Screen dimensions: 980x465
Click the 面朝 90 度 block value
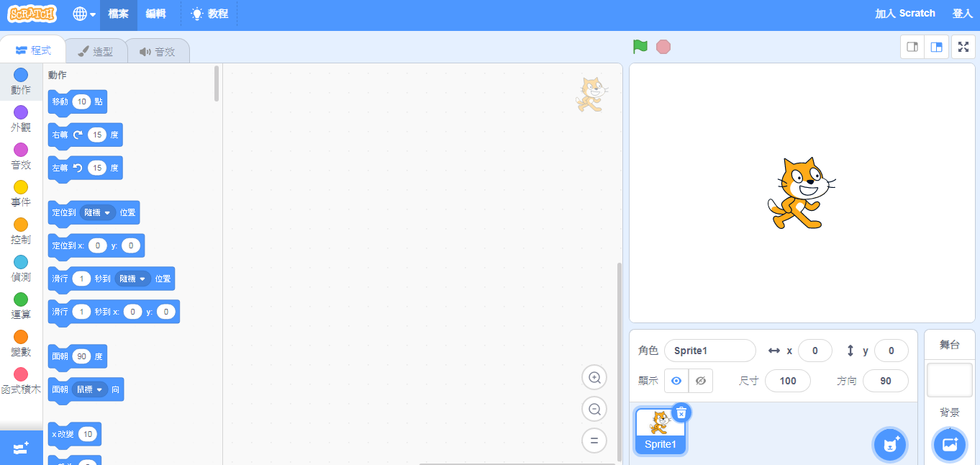81,356
